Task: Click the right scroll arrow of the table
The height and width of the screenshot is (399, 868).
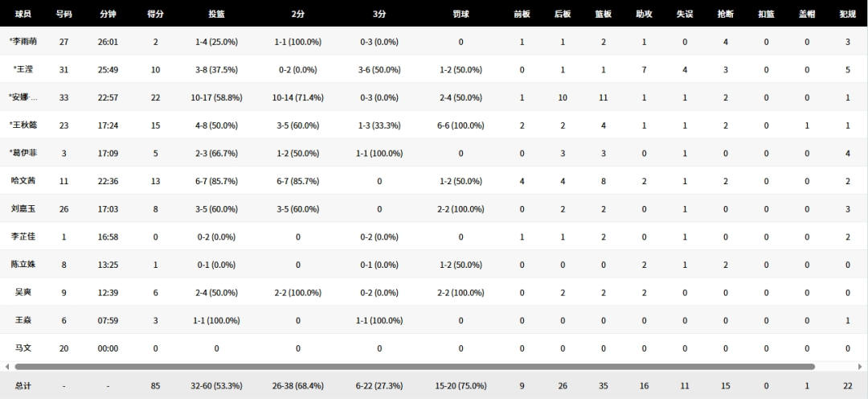Action: pyautogui.click(x=862, y=367)
